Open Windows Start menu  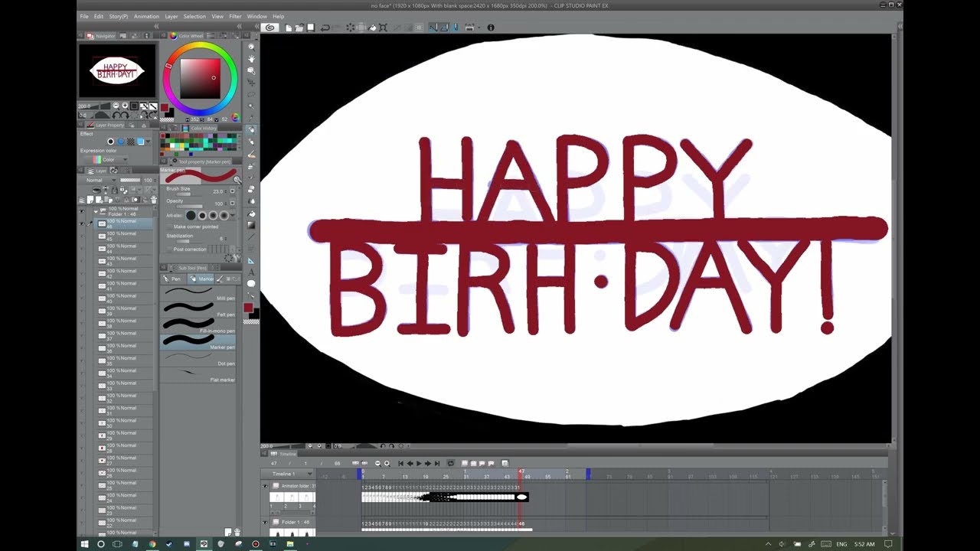tap(85, 544)
